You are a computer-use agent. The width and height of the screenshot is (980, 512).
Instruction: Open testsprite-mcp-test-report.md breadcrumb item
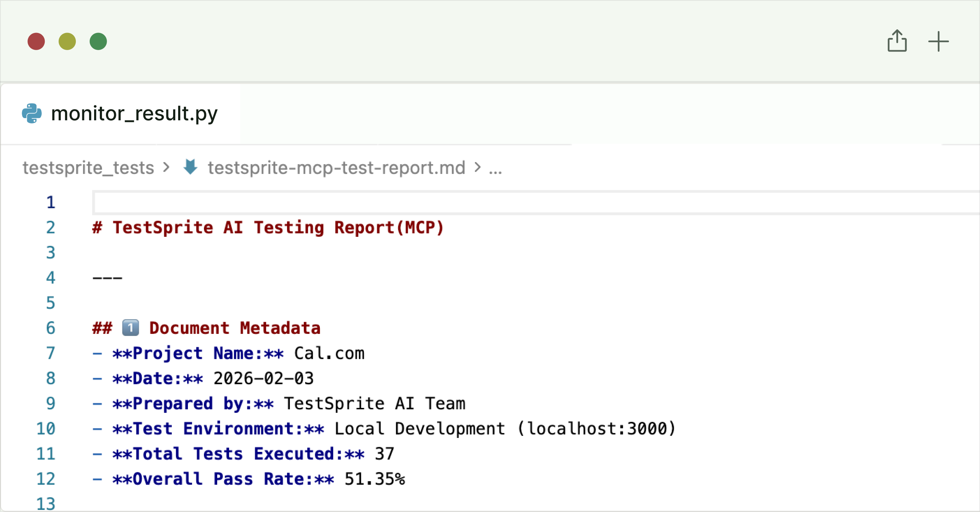pyautogui.click(x=336, y=168)
